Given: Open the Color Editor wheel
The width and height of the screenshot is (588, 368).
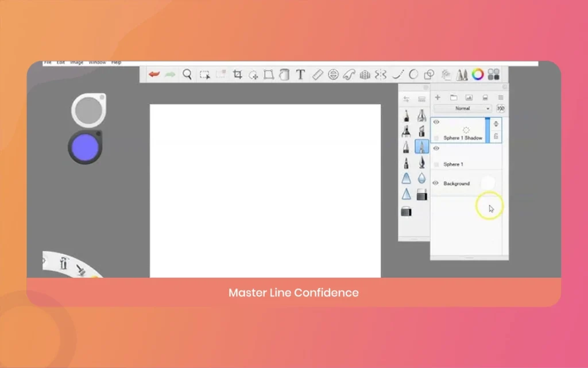Looking at the screenshot, I should [x=478, y=74].
